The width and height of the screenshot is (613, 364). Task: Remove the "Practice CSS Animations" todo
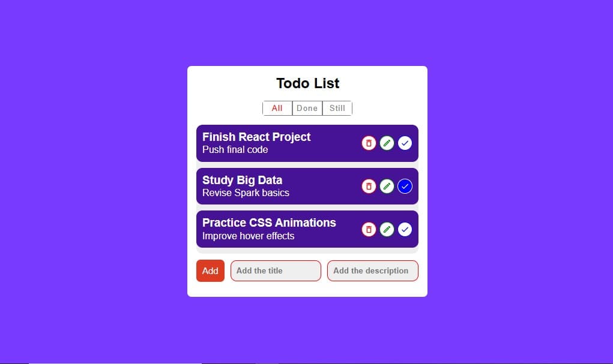(x=369, y=229)
